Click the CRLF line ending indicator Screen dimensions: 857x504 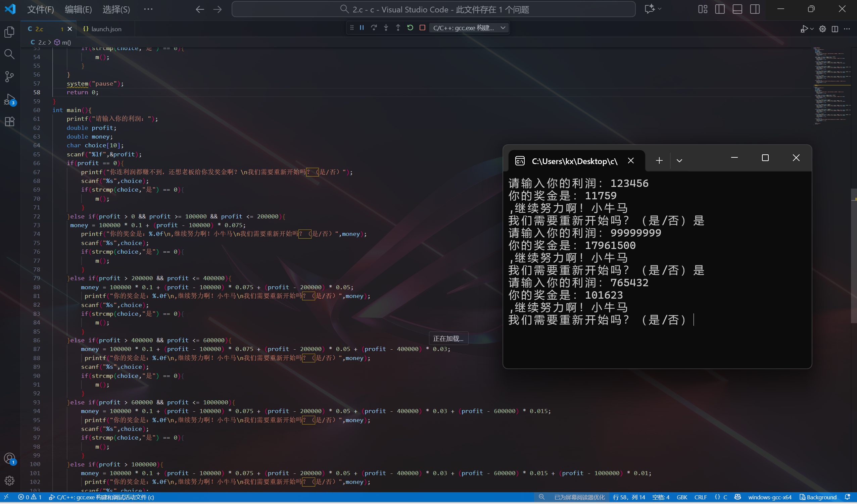pos(700,497)
